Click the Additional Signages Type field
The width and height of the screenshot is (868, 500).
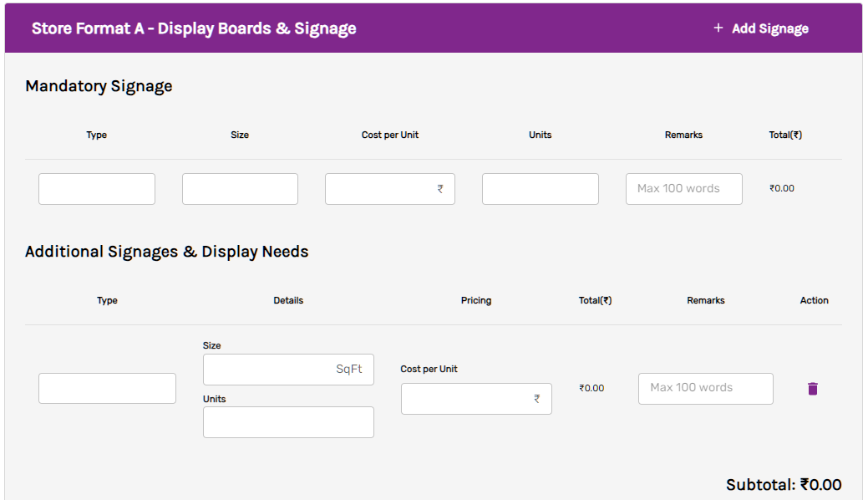pyautogui.click(x=107, y=388)
